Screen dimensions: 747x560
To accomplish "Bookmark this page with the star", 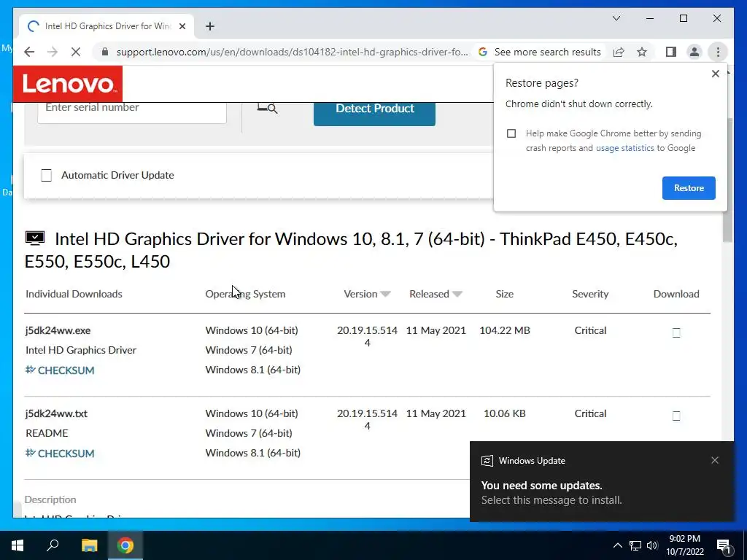I will (642, 52).
